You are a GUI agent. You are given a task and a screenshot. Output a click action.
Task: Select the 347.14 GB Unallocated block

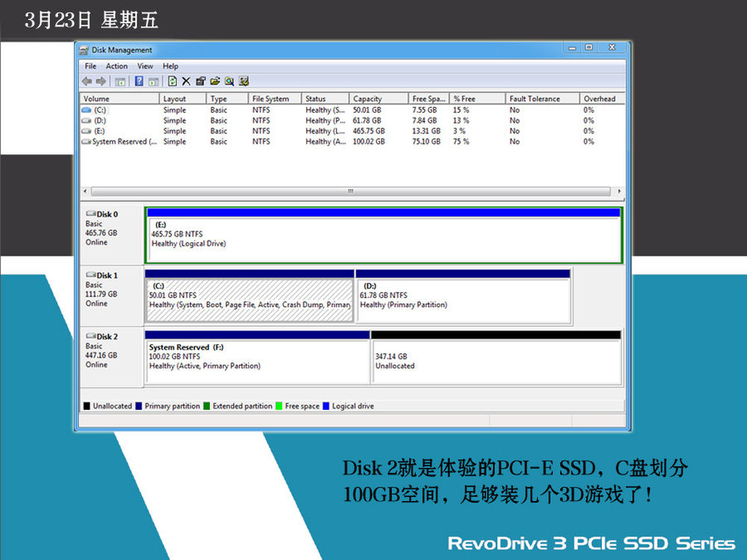pyautogui.click(x=496, y=357)
